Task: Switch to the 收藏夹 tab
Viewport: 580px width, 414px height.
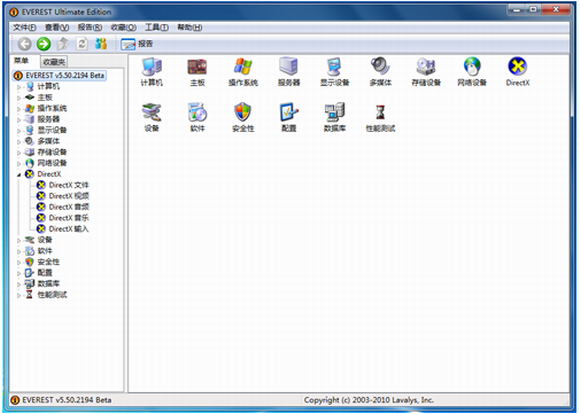Action: (54, 62)
